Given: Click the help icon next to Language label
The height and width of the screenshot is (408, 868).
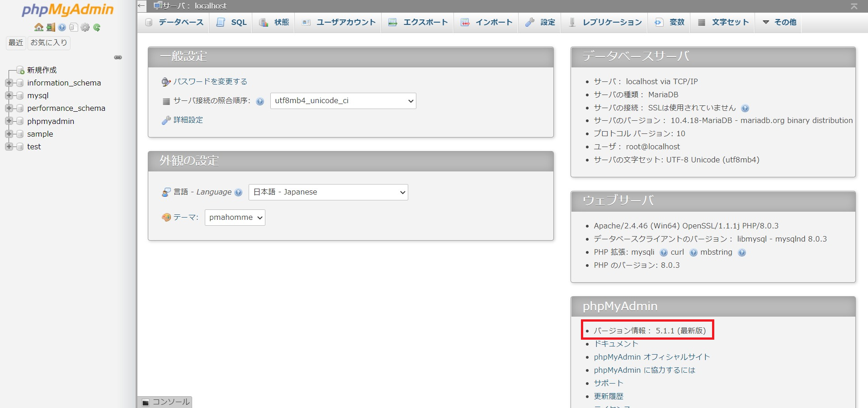Looking at the screenshot, I should (x=238, y=192).
